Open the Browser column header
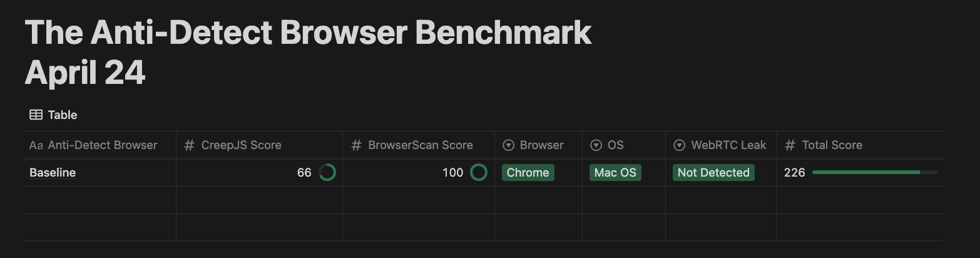 [538, 145]
